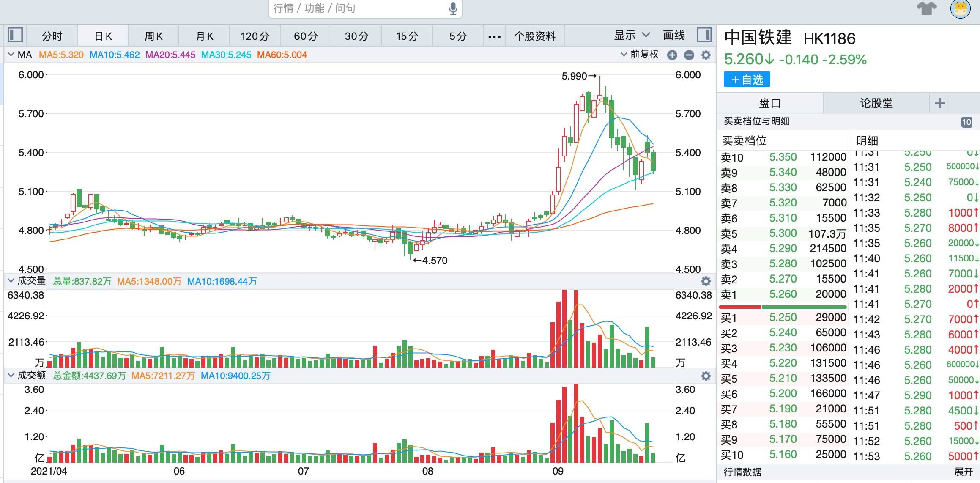The height and width of the screenshot is (483, 980).
Task: Switch to 30分 timeframe
Action: tap(356, 36)
